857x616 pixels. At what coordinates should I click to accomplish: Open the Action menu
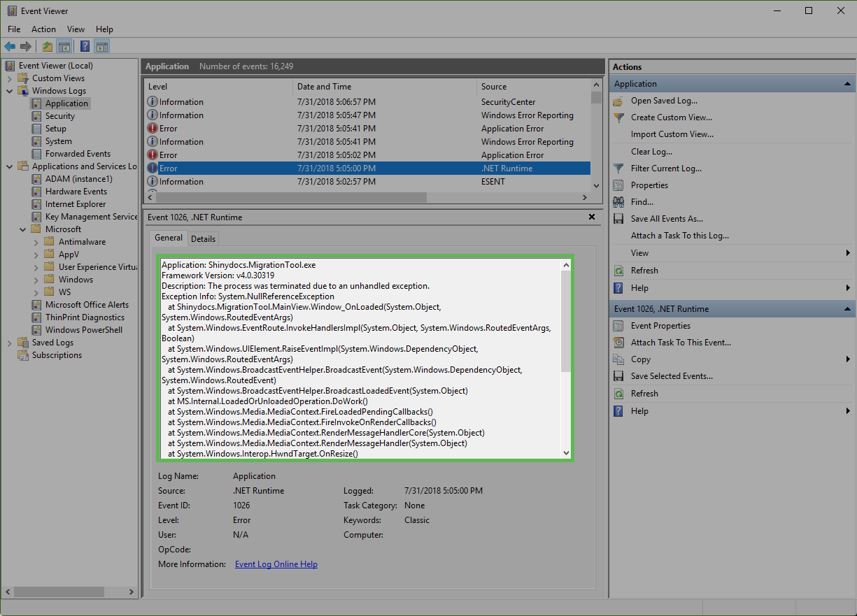[43, 29]
